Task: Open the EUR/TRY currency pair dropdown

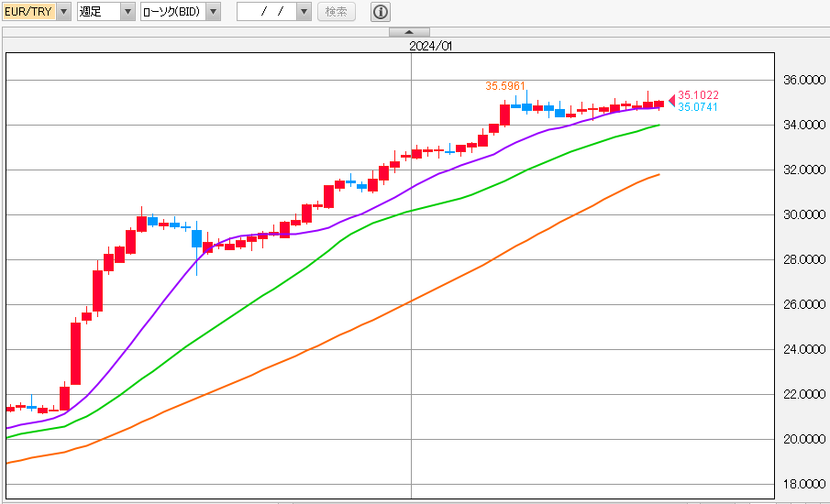Action: tap(37, 11)
